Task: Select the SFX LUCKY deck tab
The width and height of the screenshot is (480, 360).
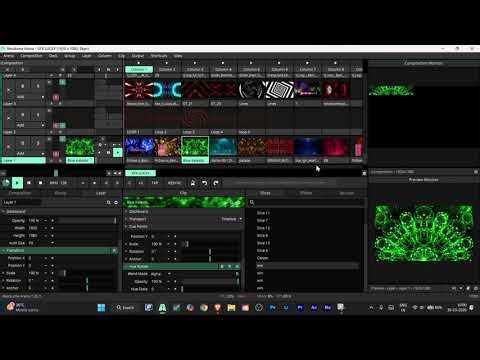Action: (x=140, y=173)
